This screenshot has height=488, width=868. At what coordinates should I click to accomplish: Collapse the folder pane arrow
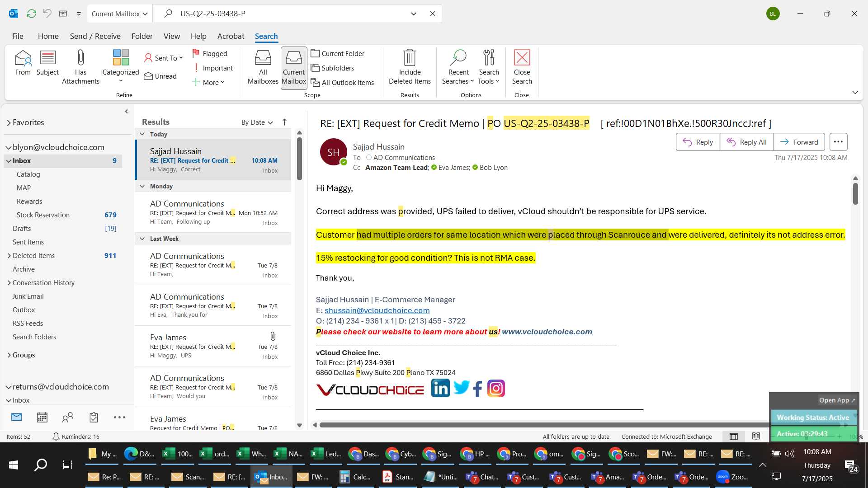[x=126, y=112]
